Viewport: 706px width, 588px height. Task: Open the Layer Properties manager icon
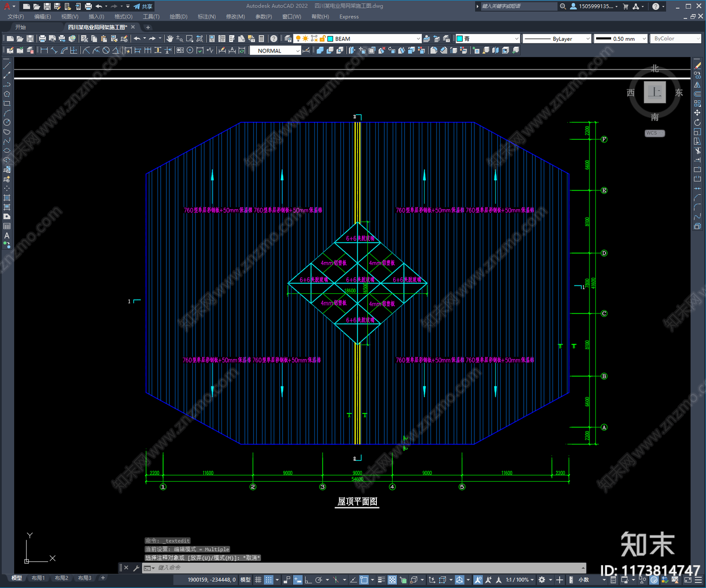(288, 39)
